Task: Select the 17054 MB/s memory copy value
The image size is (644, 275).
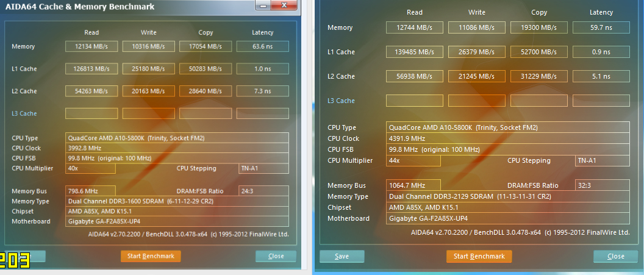Action: [206, 46]
